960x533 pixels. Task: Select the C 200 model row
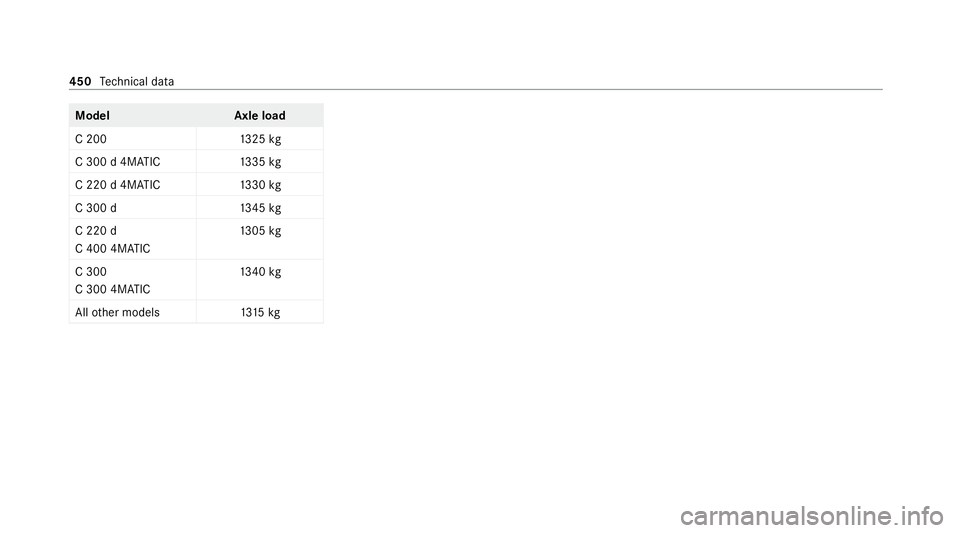click(196, 139)
